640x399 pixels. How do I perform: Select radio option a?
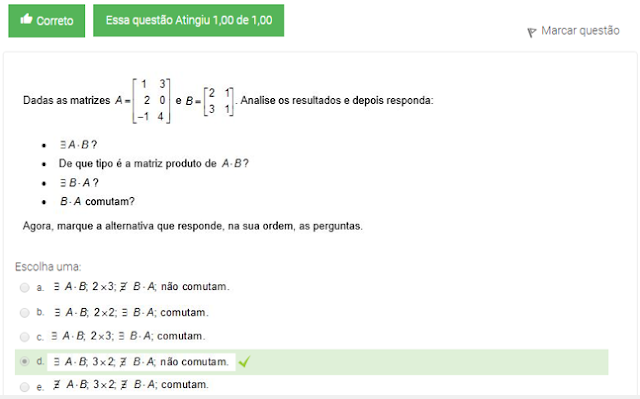tap(24, 288)
